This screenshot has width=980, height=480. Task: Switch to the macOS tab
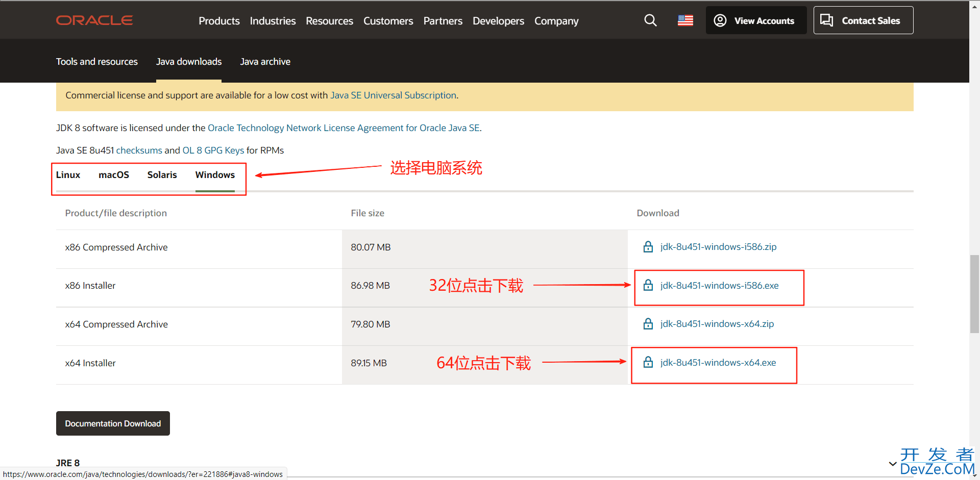(x=114, y=175)
